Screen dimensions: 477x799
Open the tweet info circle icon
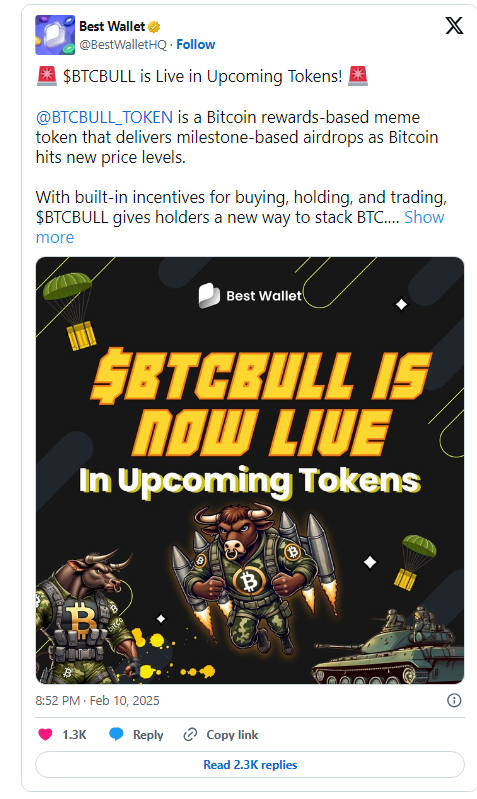454,700
